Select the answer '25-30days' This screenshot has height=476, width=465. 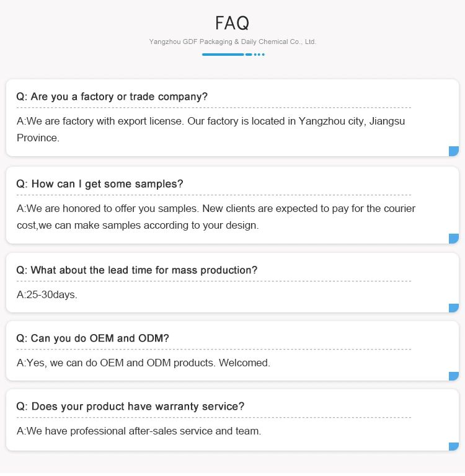coord(47,294)
